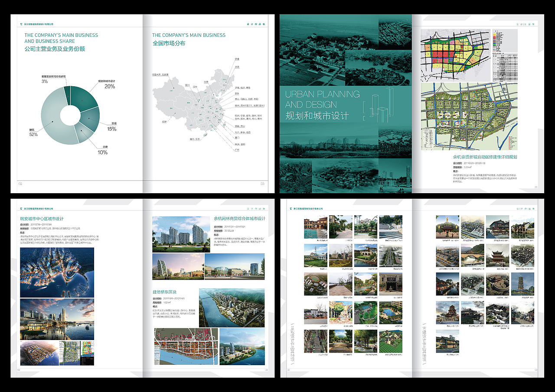Click the heading 全国市场分布

[169, 43]
